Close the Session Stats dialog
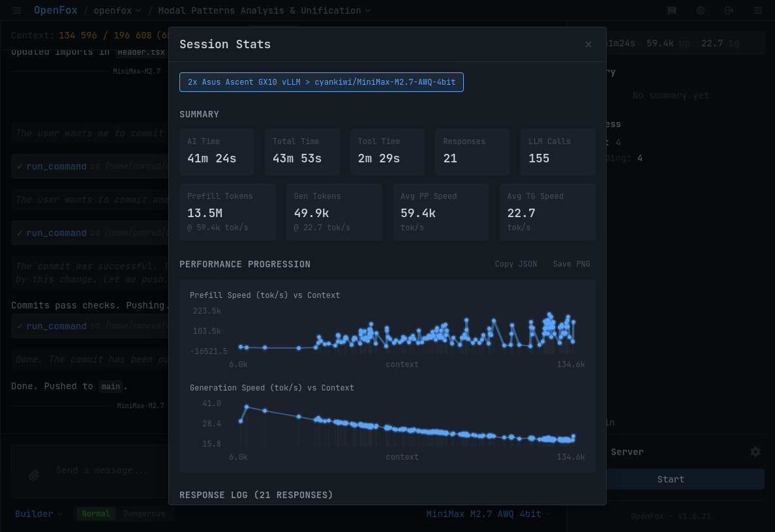Viewport: 775px width, 532px height. 588,44
